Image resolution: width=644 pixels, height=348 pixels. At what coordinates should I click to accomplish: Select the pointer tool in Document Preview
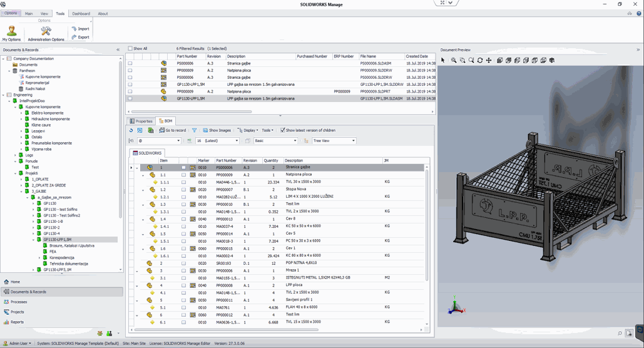443,61
